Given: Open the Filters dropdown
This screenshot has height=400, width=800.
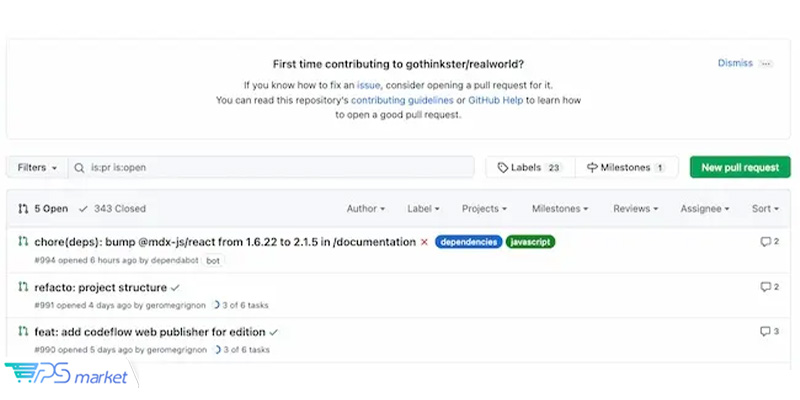Looking at the screenshot, I should 37,168.
